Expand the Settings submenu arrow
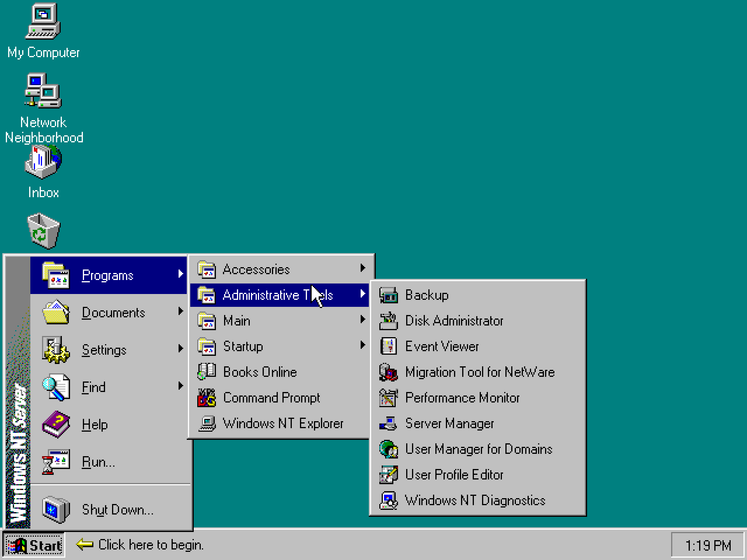Image resolution: width=747 pixels, height=560 pixels. [181, 348]
